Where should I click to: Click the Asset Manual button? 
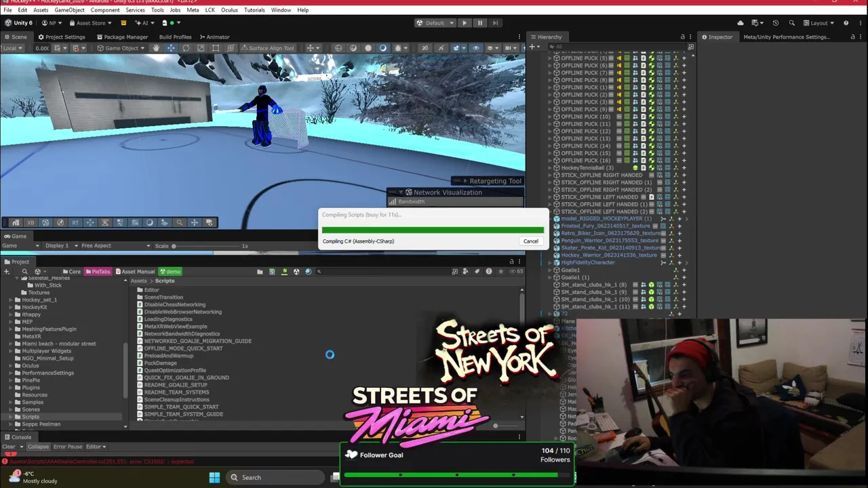pyautogui.click(x=135, y=272)
